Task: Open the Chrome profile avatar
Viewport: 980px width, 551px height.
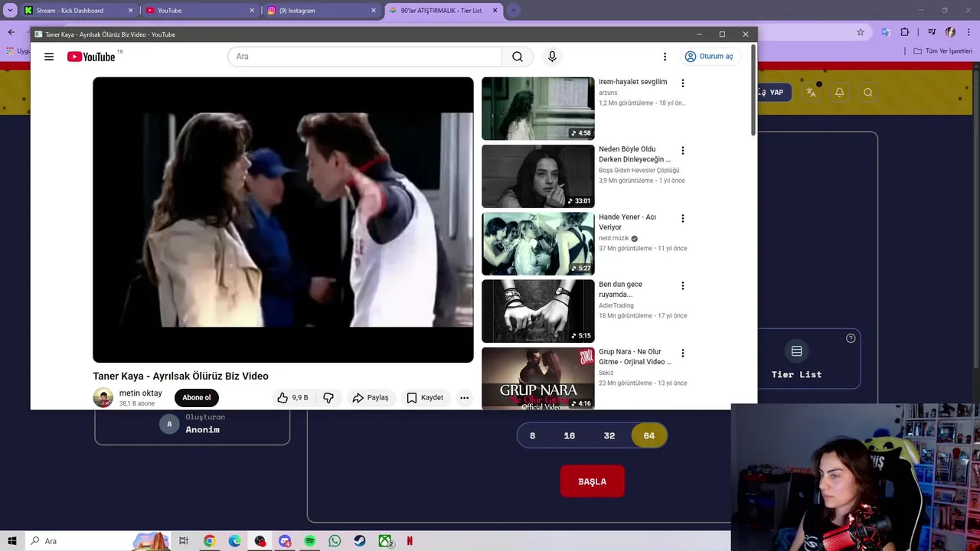Action: tap(950, 32)
